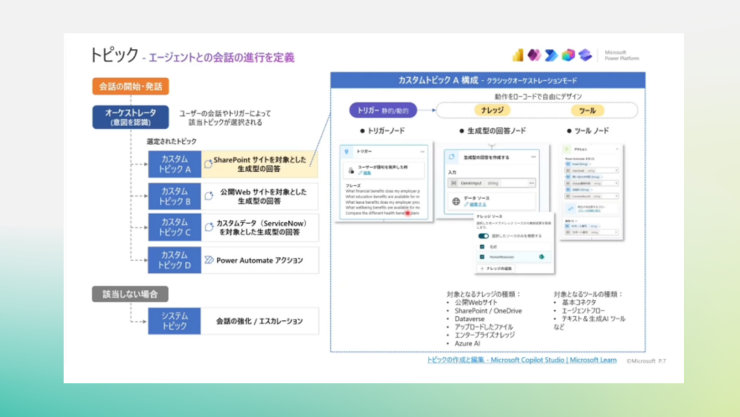740x417 pixels.
Task: Click the SharePoint サイトを対象とした生成型の回答 label
Action: (x=260, y=164)
